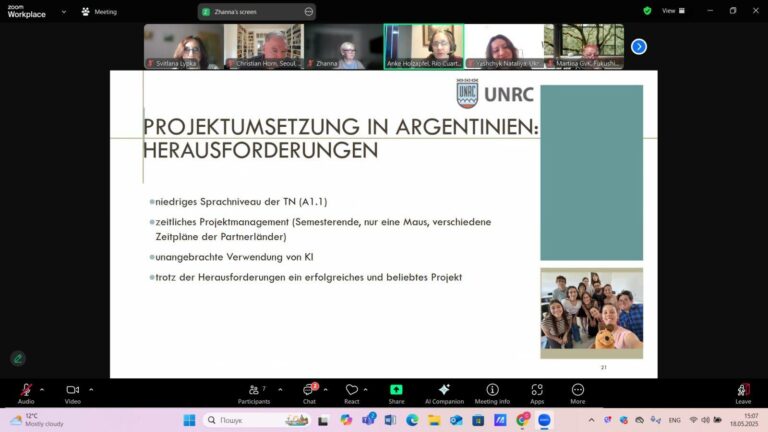Click the Windows taskbar search field
Viewport: 768px width, 432px height.
[257, 420]
